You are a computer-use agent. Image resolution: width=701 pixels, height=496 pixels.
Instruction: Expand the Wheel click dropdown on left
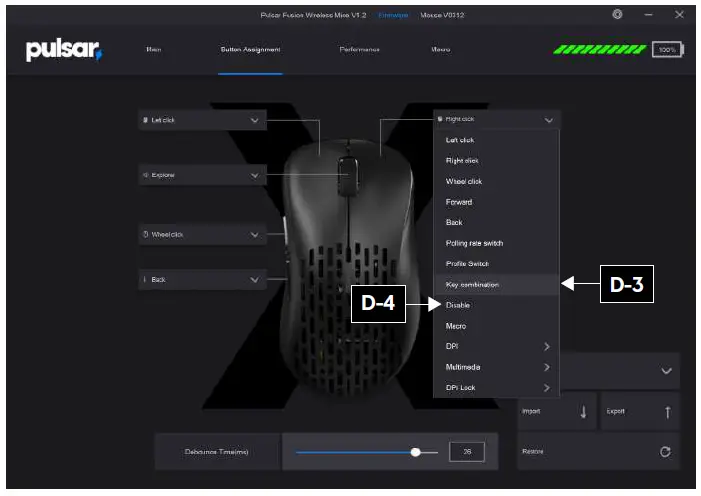click(x=203, y=234)
